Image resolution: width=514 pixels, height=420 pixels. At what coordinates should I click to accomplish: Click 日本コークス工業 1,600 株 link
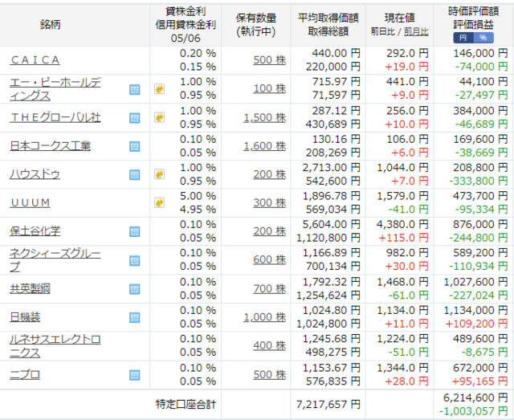[264, 146]
